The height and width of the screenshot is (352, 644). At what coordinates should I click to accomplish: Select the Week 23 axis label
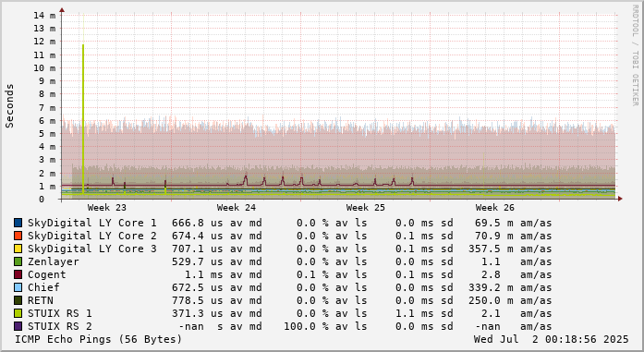pyautogui.click(x=107, y=208)
